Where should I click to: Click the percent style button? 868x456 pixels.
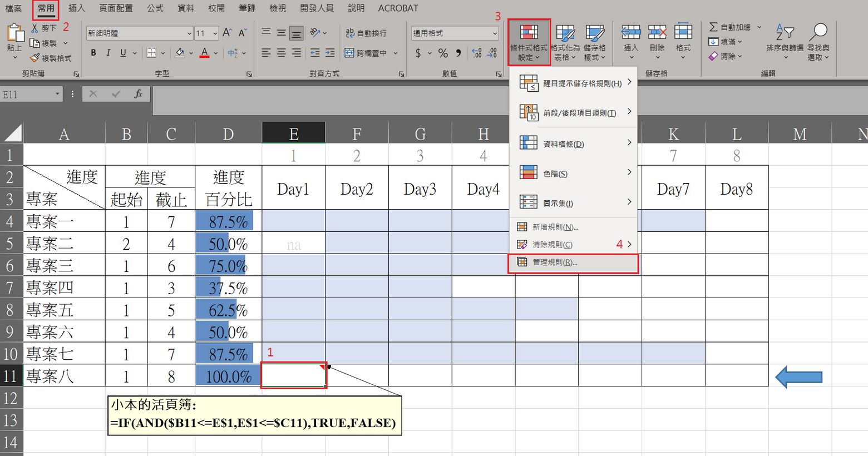click(443, 53)
